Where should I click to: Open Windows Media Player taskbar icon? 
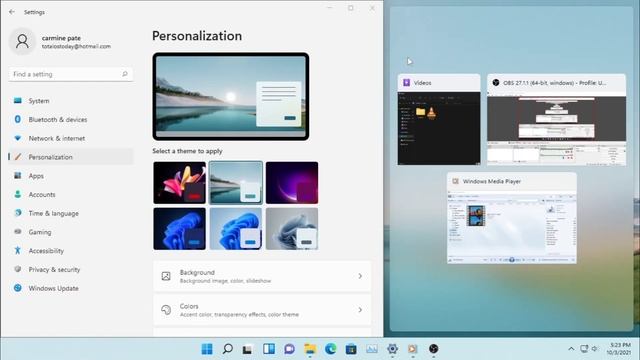point(413,349)
